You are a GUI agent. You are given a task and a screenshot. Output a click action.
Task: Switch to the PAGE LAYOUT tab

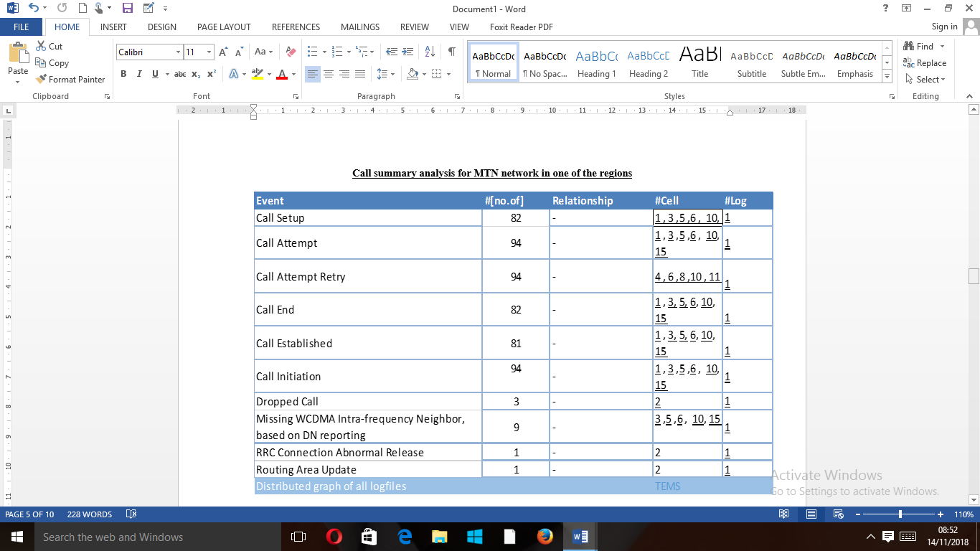[224, 27]
